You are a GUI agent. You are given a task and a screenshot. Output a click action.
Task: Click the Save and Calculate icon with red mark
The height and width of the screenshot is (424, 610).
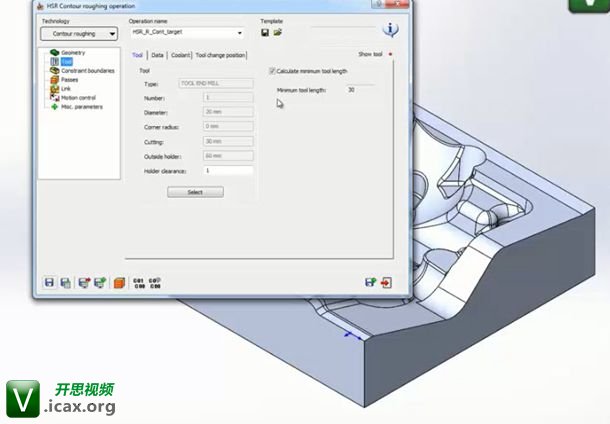[x=84, y=283]
